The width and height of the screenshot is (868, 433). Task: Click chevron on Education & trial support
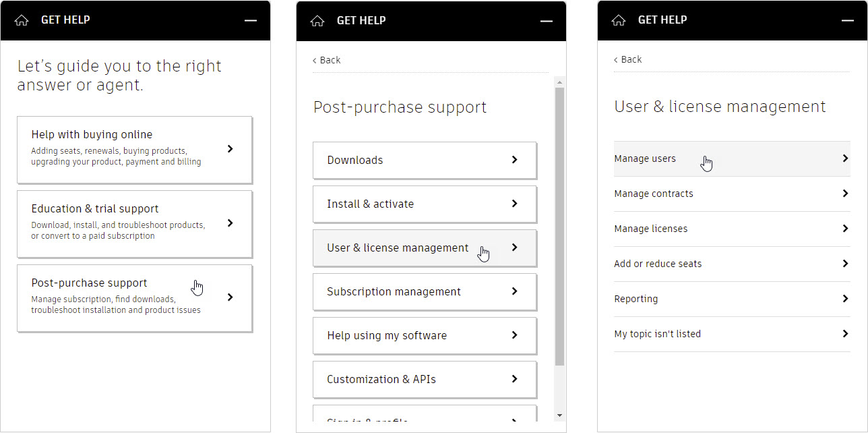pos(230,223)
